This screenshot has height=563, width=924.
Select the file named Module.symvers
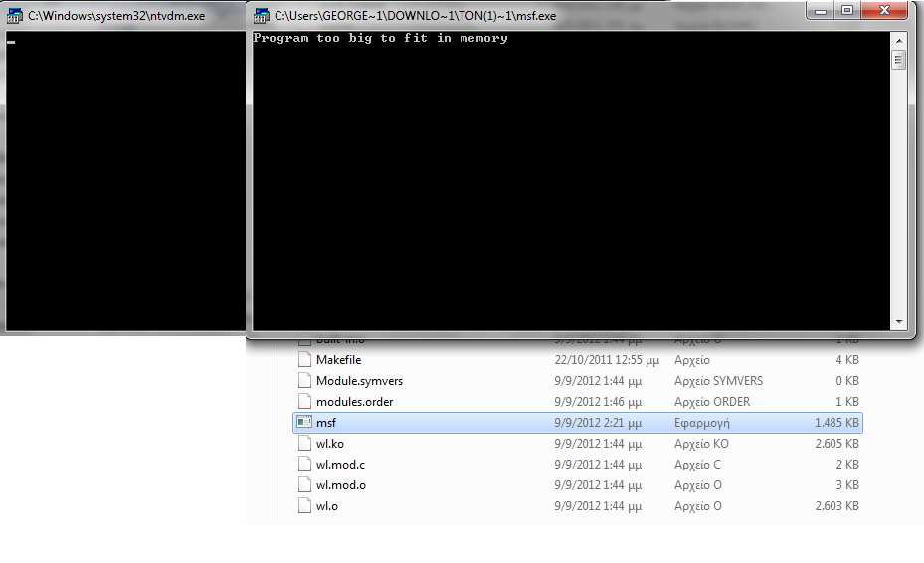point(359,381)
